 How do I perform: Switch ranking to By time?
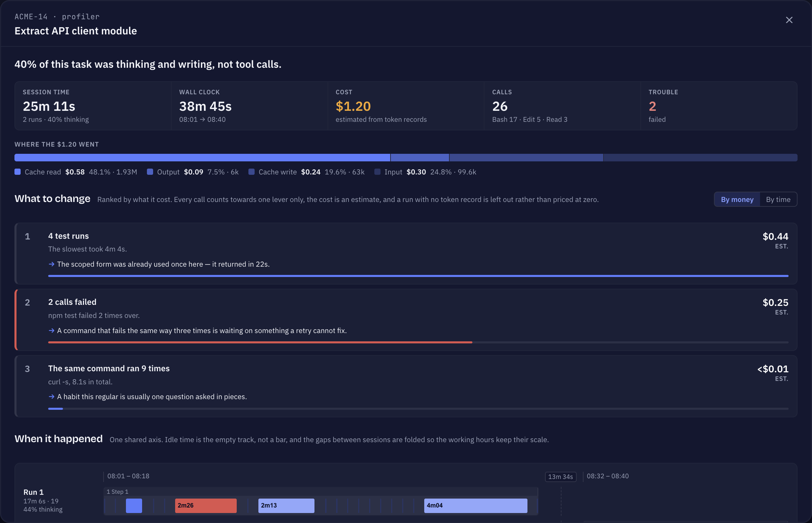778,200
